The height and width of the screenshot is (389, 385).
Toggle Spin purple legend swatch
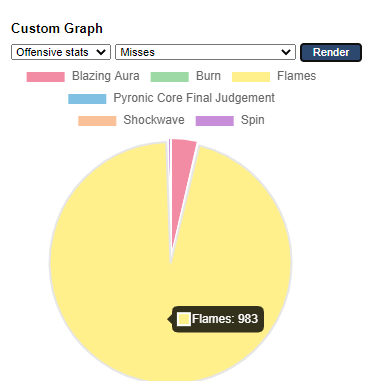(215, 121)
